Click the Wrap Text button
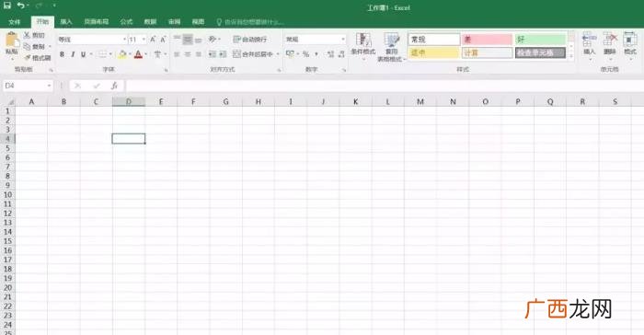The height and width of the screenshot is (335, 644). click(x=250, y=40)
